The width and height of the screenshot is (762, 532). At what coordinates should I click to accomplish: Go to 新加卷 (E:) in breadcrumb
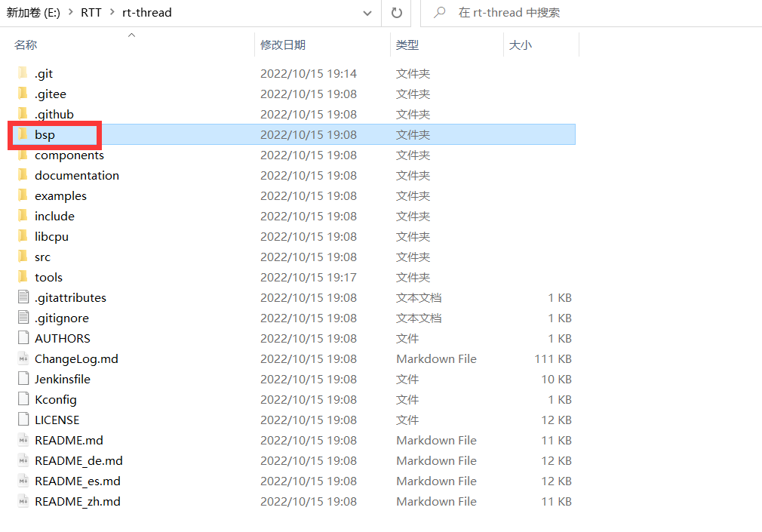click(x=33, y=13)
